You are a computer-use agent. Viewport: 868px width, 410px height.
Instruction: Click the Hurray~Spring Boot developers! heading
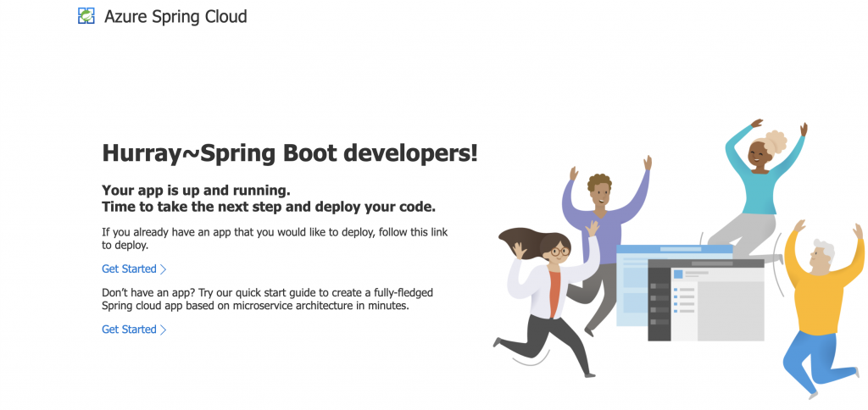coord(290,153)
